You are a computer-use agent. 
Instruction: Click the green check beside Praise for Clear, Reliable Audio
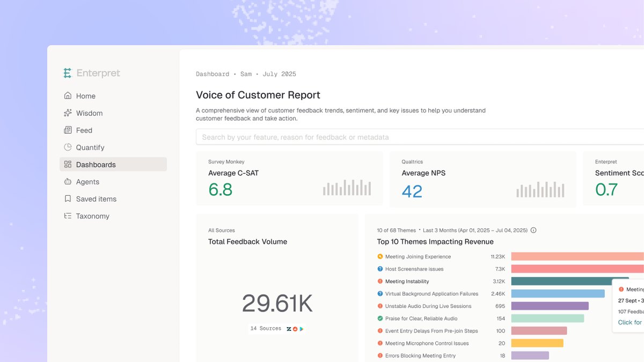(380, 318)
